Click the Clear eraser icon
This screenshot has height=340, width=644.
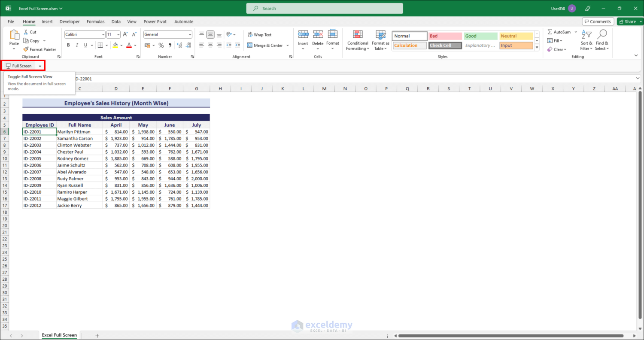[x=550, y=49]
